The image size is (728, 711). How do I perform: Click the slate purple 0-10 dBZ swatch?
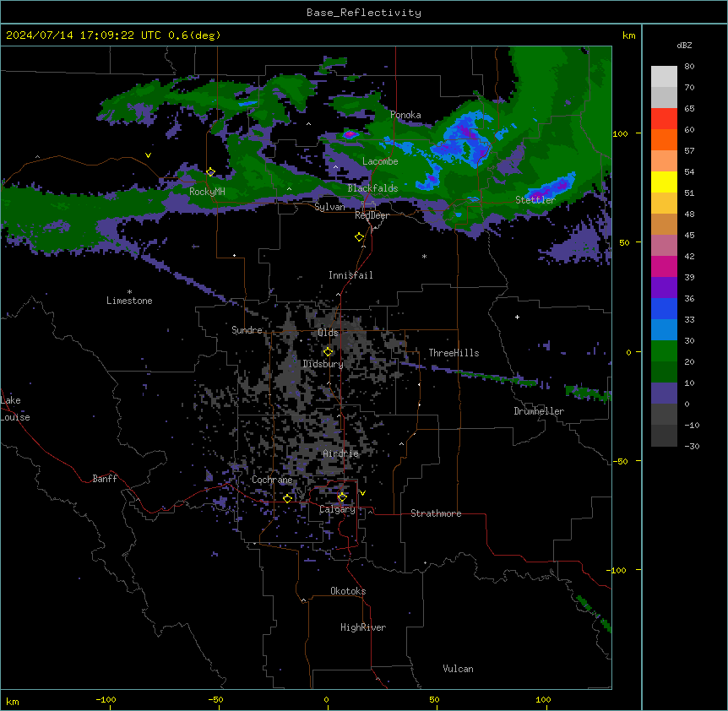point(664,393)
